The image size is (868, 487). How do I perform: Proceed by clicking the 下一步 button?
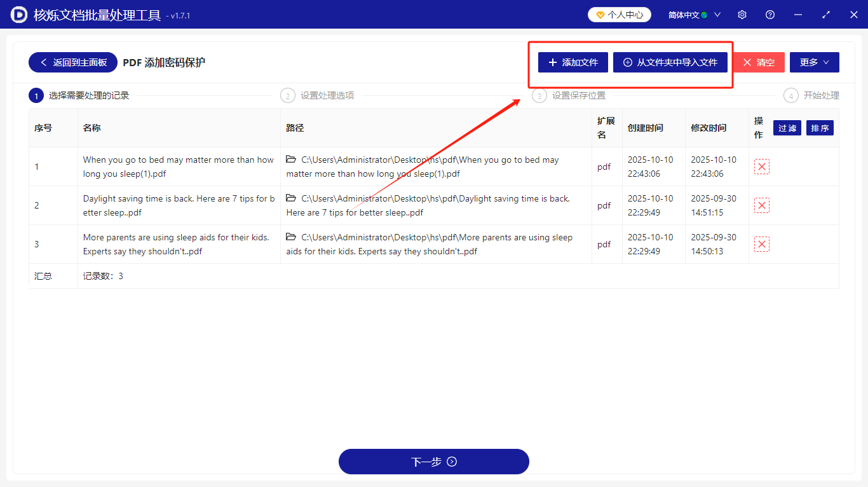(433, 461)
